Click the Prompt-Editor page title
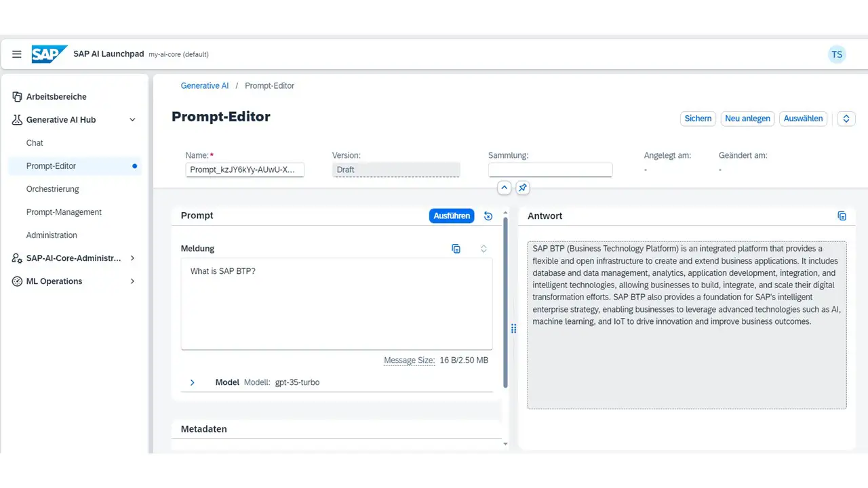The height and width of the screenshot is (488, 868). click(x=221, y=117)
